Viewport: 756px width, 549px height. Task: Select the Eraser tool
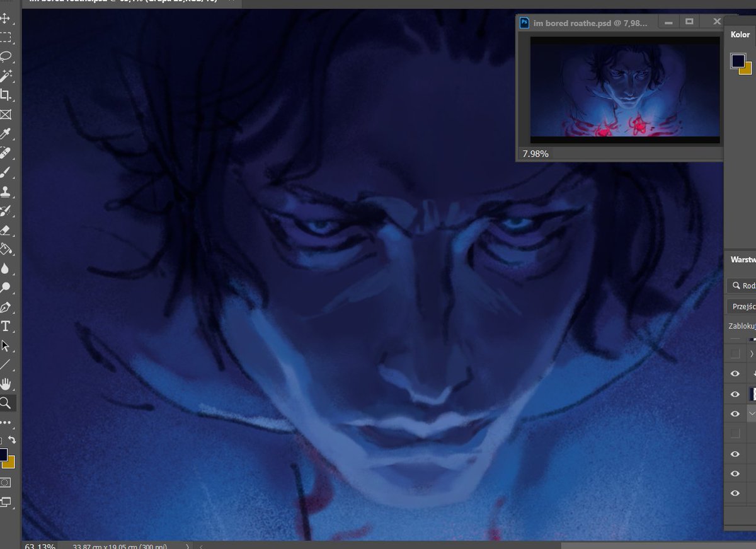(6, 230)
